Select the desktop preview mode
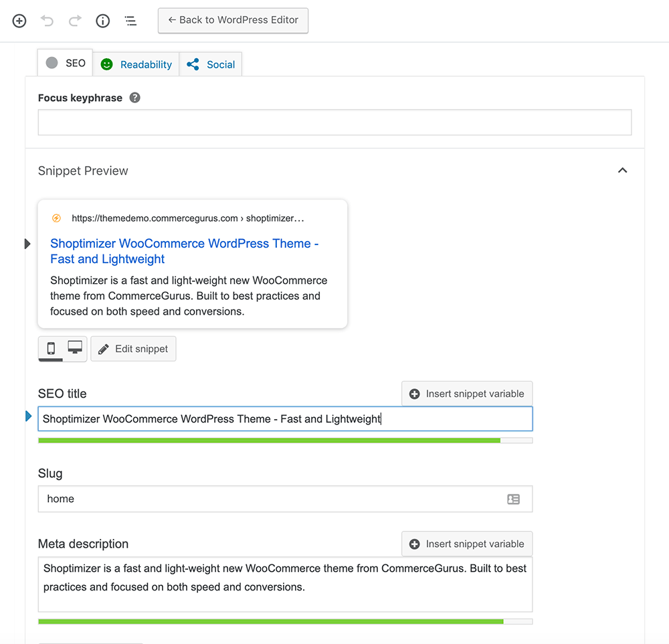669x644 pixels. tap(75, 347)
